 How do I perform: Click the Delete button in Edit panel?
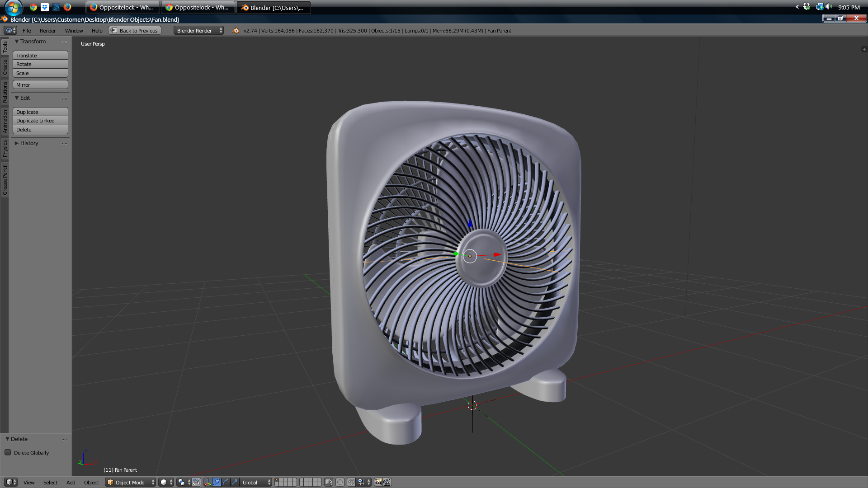pyautogui.click(x=40, y=130)
